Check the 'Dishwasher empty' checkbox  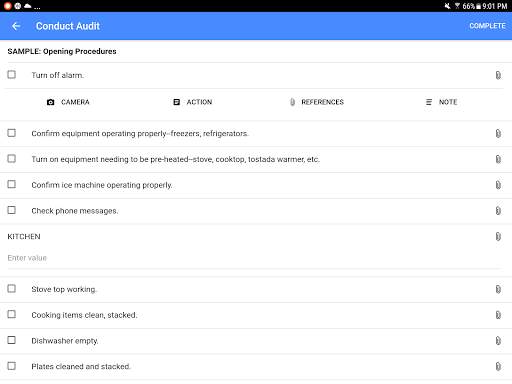12,340
